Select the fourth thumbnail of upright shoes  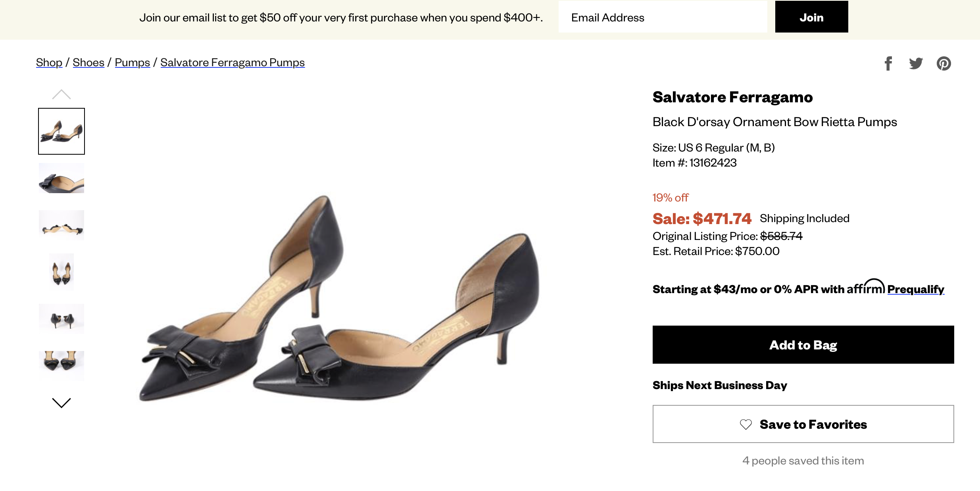pos(61,272)
